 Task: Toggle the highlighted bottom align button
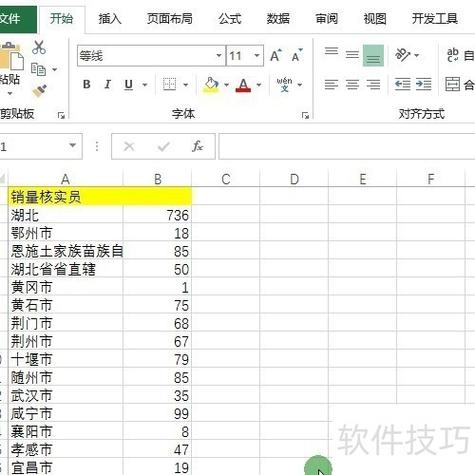click(x=373, y=56)
